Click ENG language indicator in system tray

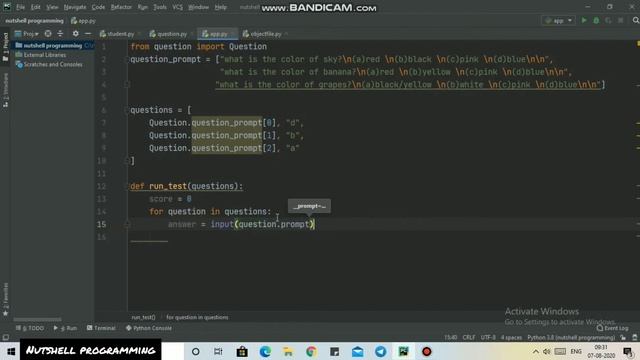pyautogui.click(x=576, y=351)
